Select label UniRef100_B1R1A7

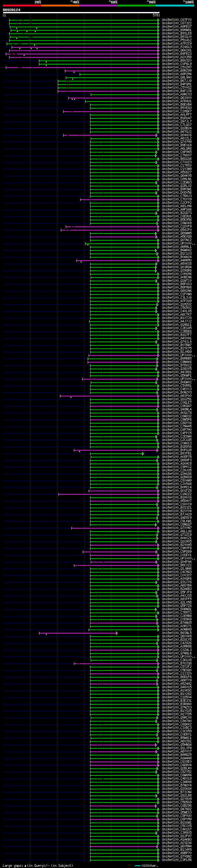point(176,118)
